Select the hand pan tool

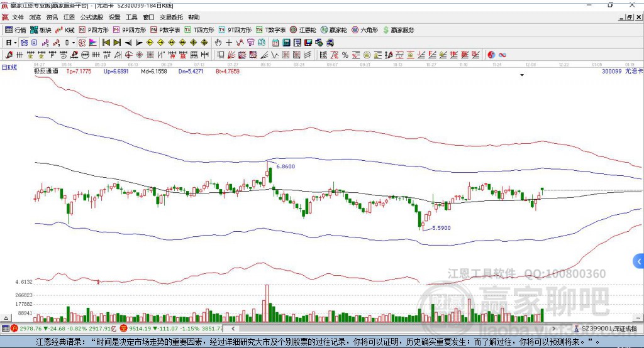[218, 43]
